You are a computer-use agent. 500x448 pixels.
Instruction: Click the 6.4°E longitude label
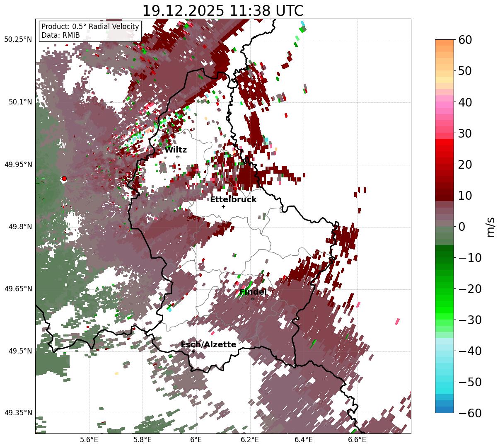(304, 440)
